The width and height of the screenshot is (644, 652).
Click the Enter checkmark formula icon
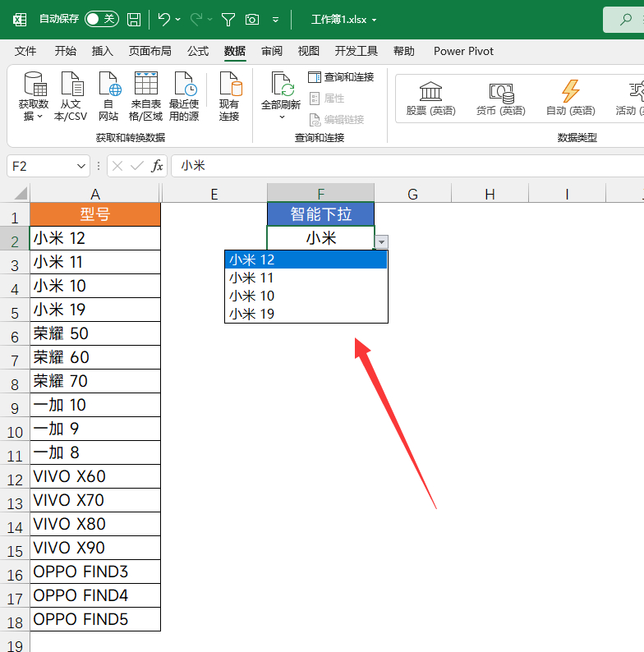click(x=136, y=167)
